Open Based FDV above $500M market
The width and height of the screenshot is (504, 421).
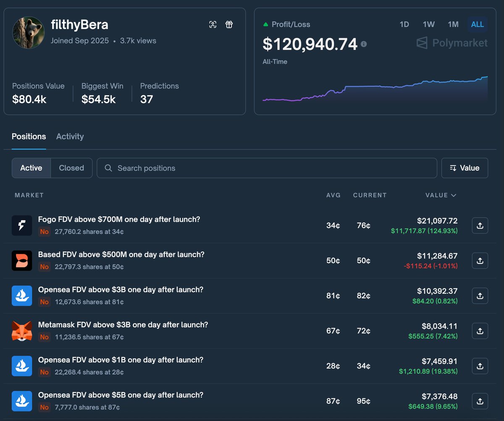tap(121, 255)
